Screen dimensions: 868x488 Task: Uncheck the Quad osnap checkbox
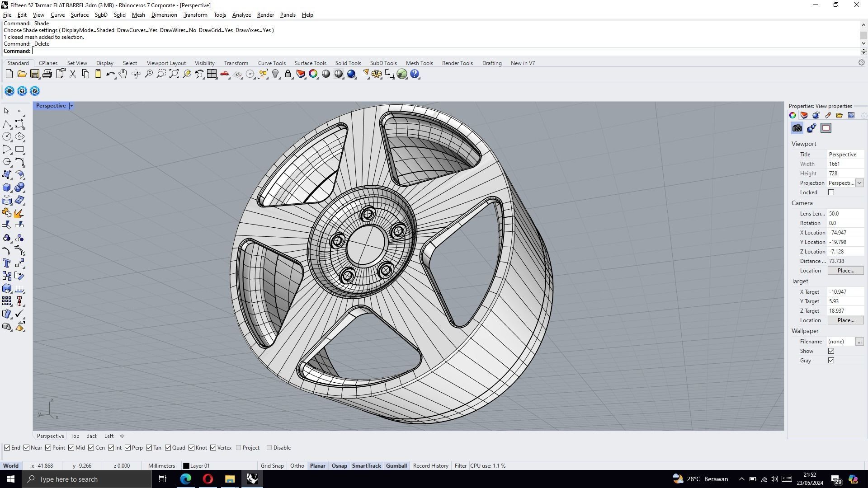pos(168,448)
